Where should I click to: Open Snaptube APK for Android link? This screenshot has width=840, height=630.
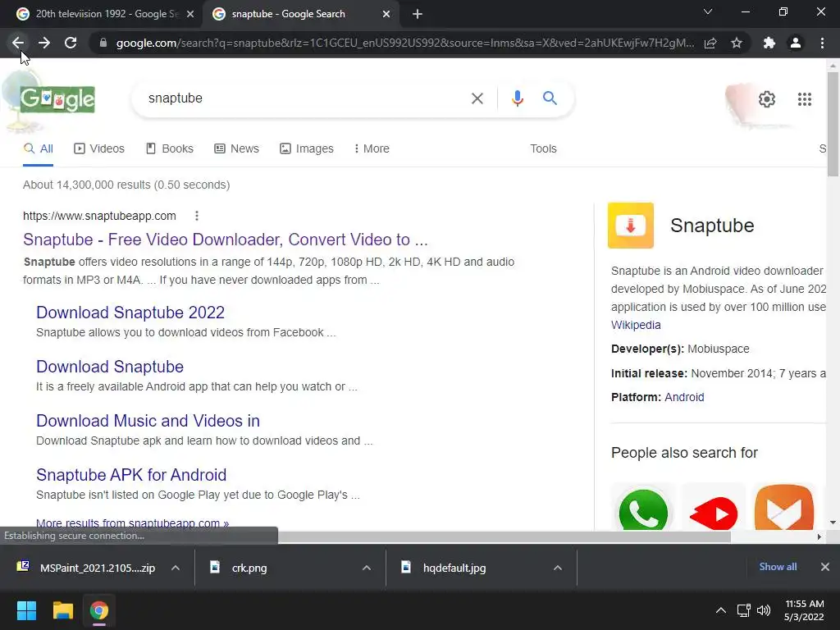(x=131, y=475)
